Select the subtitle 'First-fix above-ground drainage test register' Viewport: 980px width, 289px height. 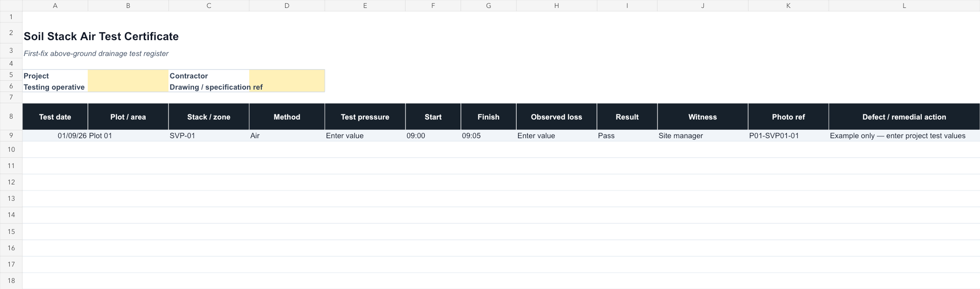point(96,54)
